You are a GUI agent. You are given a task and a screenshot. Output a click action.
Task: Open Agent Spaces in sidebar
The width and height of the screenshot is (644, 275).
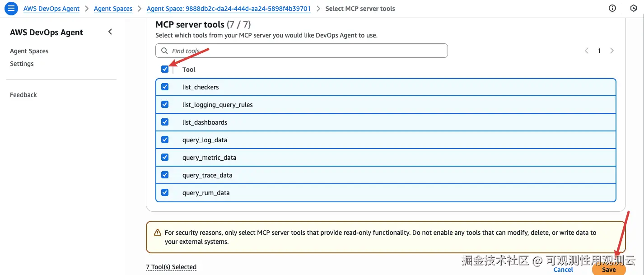click(29, 51)
